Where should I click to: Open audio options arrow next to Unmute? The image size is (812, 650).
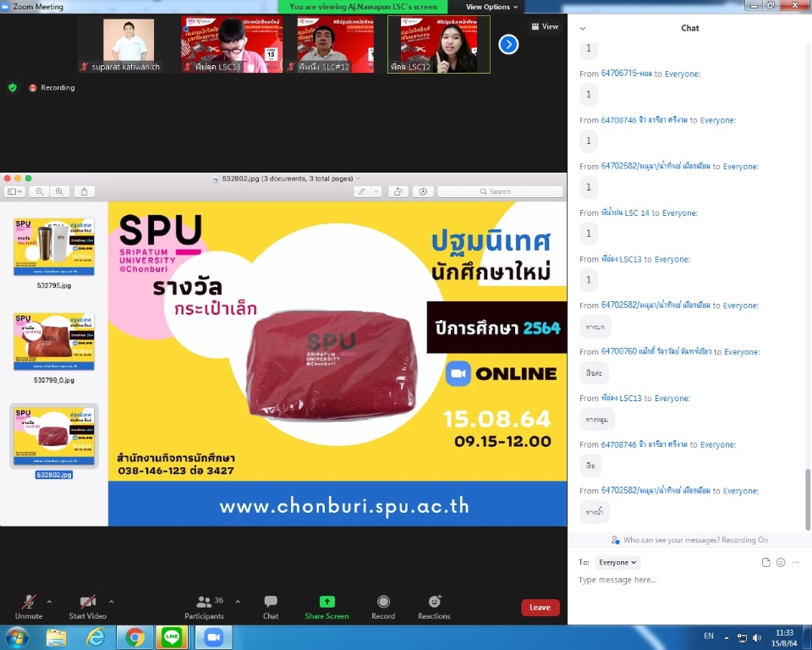(x=49, y=602)
